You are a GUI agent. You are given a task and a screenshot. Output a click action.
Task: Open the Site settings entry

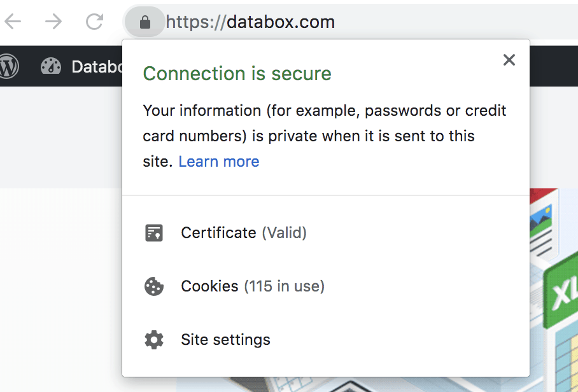pos(225,340)
